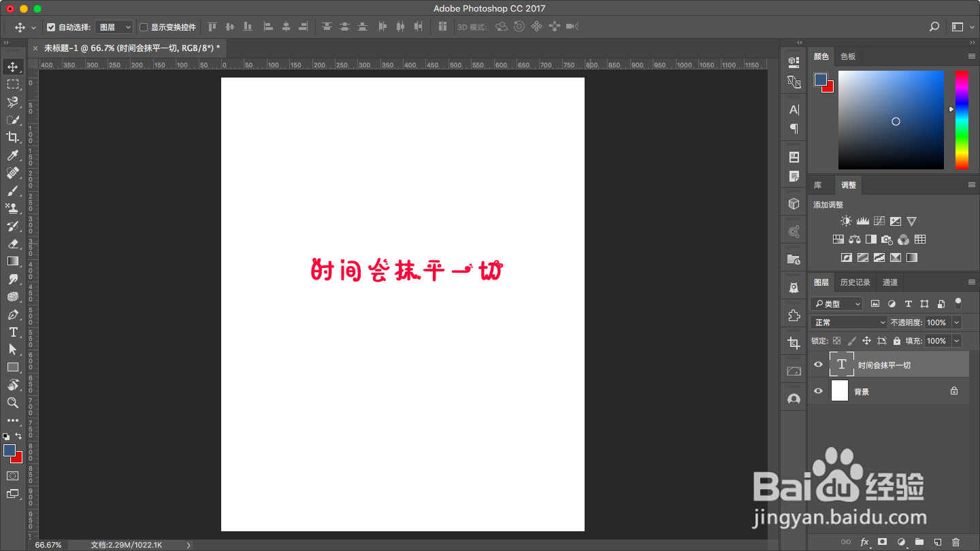Open the layer style fx menu

pos(864,542)
